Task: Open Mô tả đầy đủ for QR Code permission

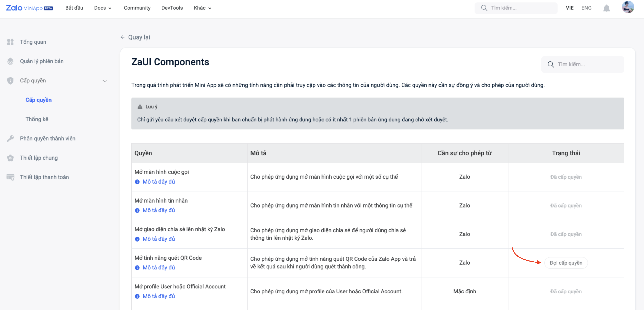Action: pos(158,267)
